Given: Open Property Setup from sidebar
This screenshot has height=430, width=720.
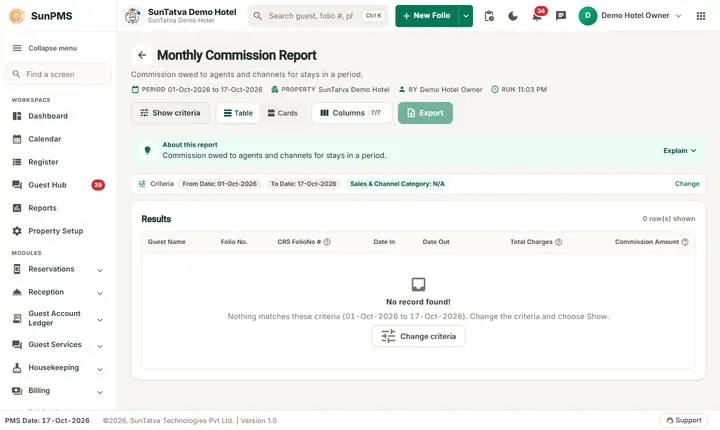Looking at the screenshot, I should 58,231.
